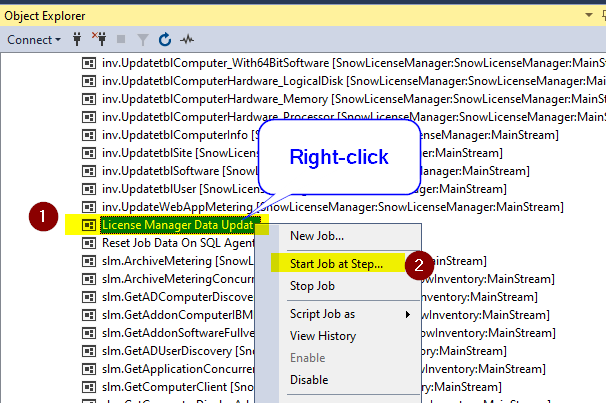606x403 pixels.
Task: Select the License Manager Data Update job
Action: (180, 225)
